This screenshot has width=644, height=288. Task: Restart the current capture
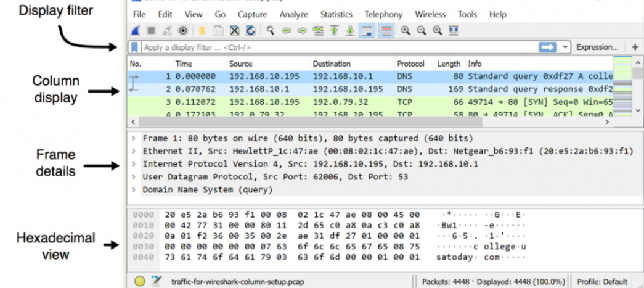167,31
